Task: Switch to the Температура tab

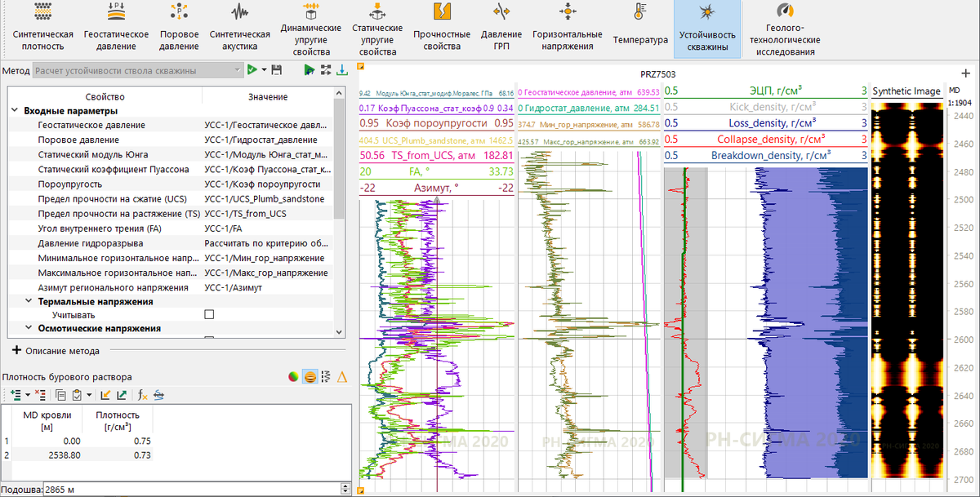Action: click(640, 29)
